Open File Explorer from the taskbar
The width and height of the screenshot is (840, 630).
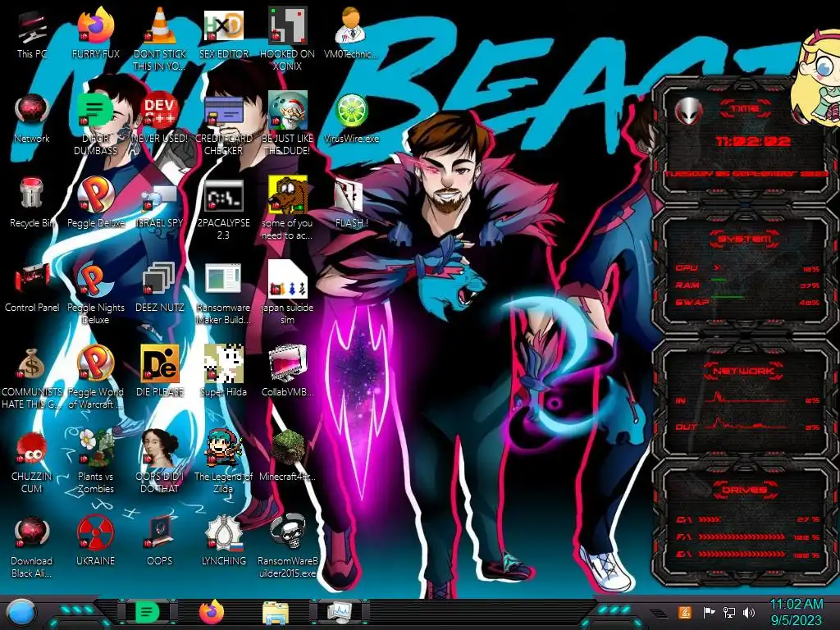click(x=276, y=612)
